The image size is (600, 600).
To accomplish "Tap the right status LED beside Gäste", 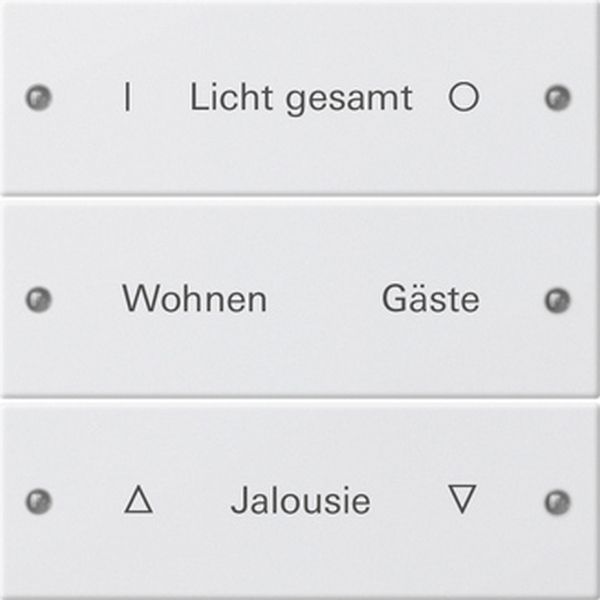I will (x=557, y=299).
